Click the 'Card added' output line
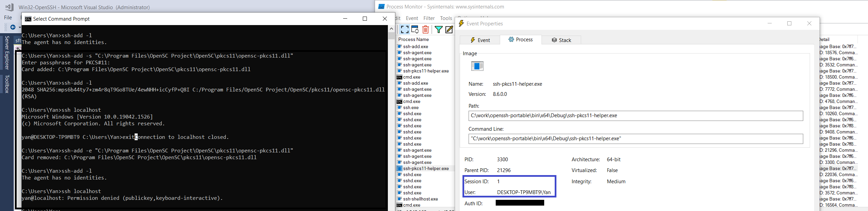Image resolution: width=868 pixels, height=211 pixels. tap(136, 69)
